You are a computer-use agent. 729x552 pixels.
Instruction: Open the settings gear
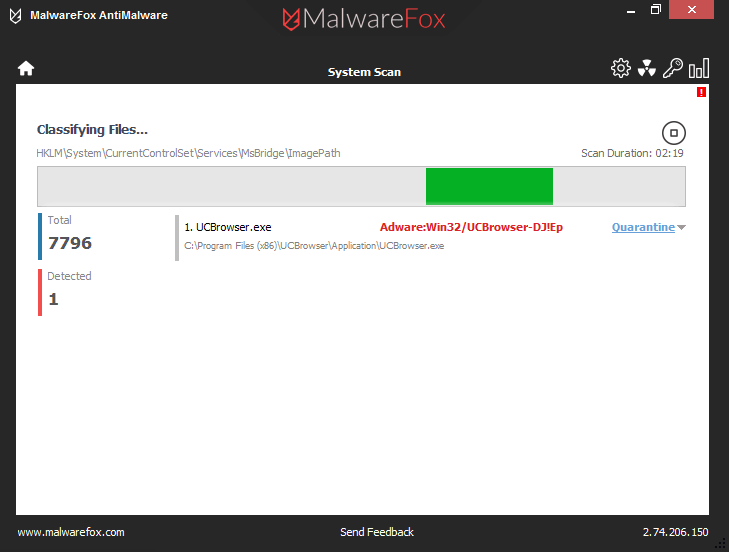point(621,68)
